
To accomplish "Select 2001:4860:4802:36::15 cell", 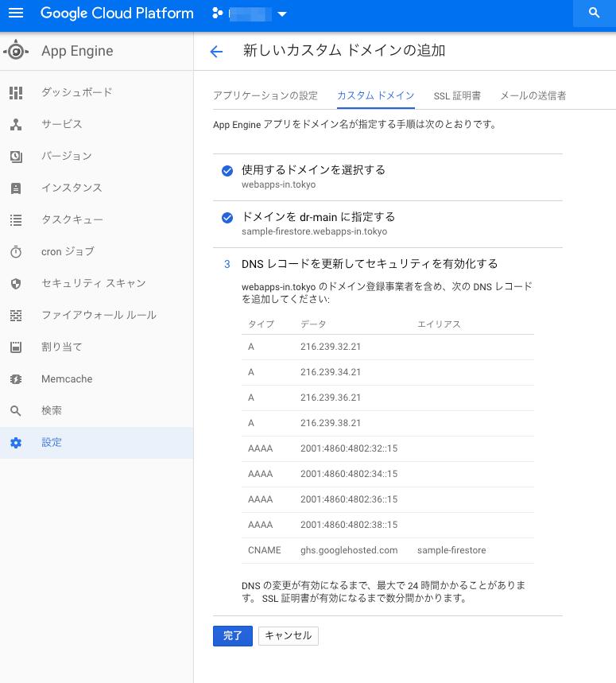I will click(349, 499).
